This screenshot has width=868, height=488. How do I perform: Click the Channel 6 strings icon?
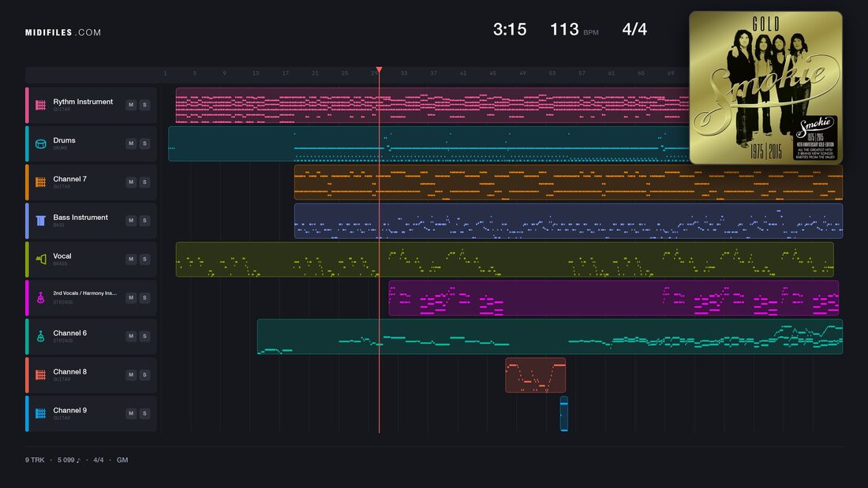coord(40,337)
